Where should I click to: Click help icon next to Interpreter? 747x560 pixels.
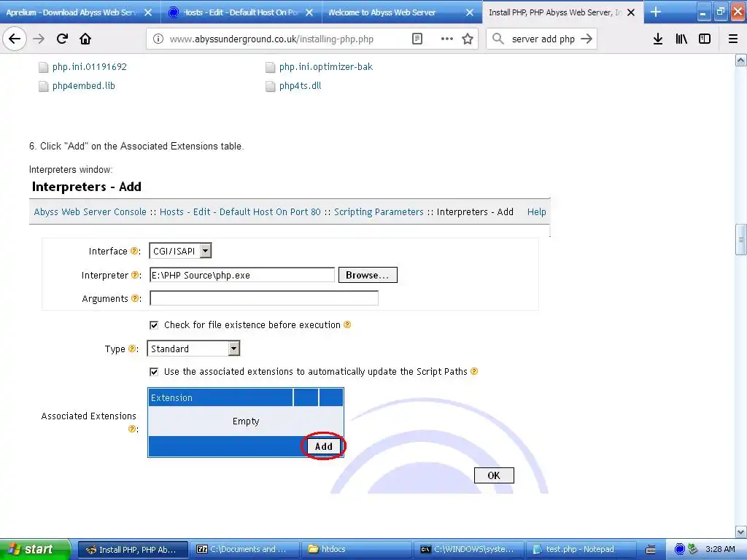tap(135, 275)
